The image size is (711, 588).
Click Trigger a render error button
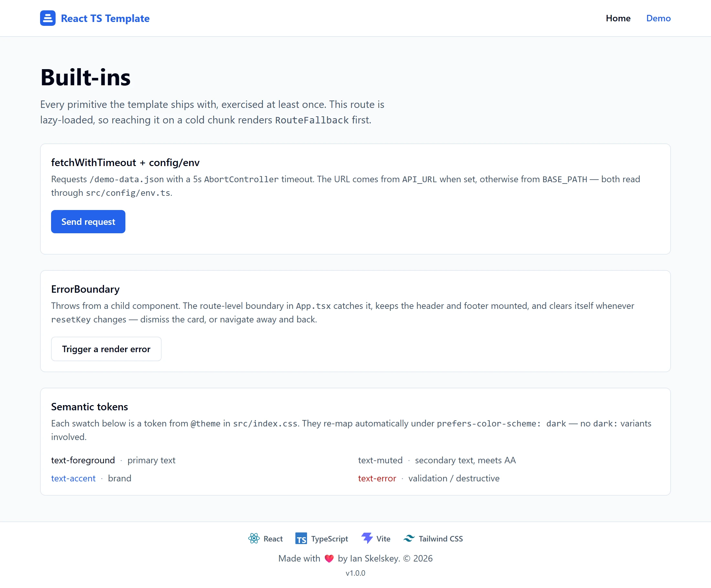coord(106,349)
